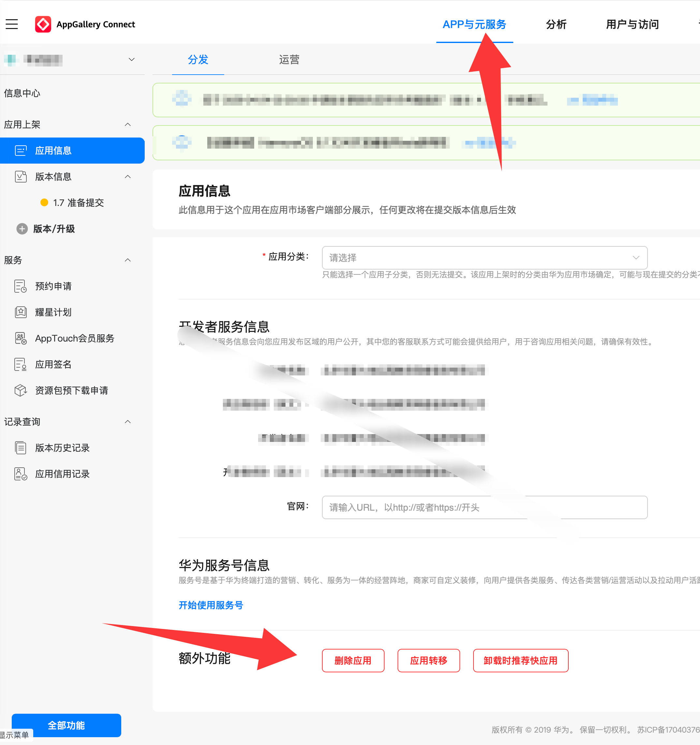Image resolution: width=700 pixels, height=745 pixels.
Task: Click the 版本信息 sidebar icon
Action: click(21, 177)
